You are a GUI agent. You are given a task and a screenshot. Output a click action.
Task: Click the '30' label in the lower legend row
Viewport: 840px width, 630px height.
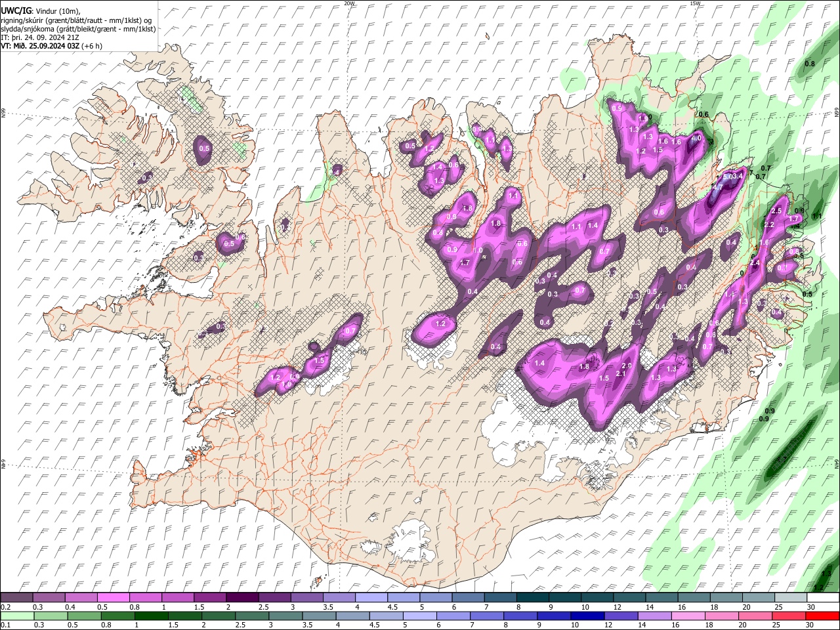810,625
